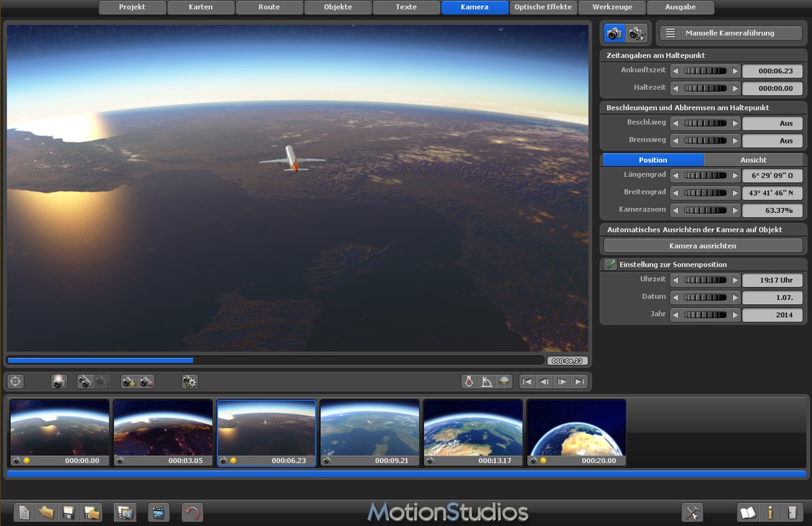Open the Optische Effekte tab
The image size is (812, 526).
[x=543, y=7]
